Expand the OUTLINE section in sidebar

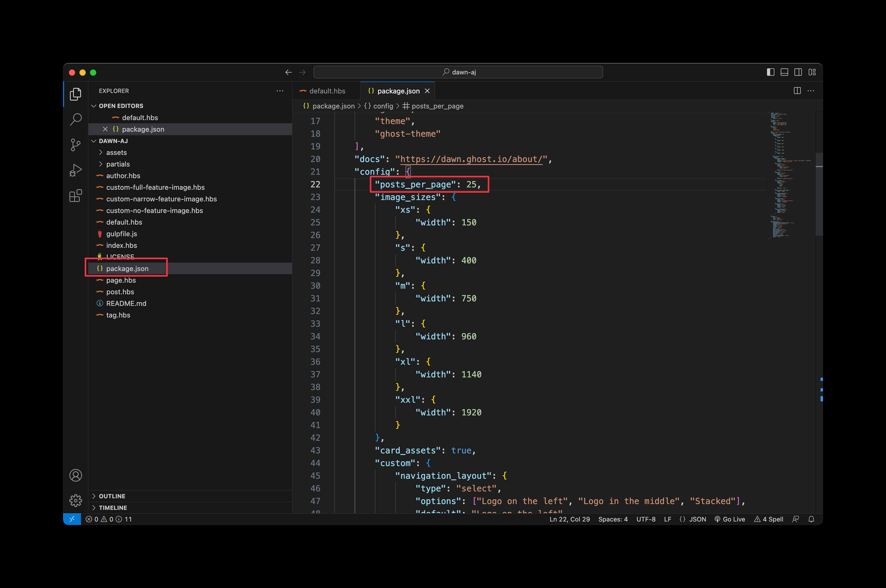point(112,496)
